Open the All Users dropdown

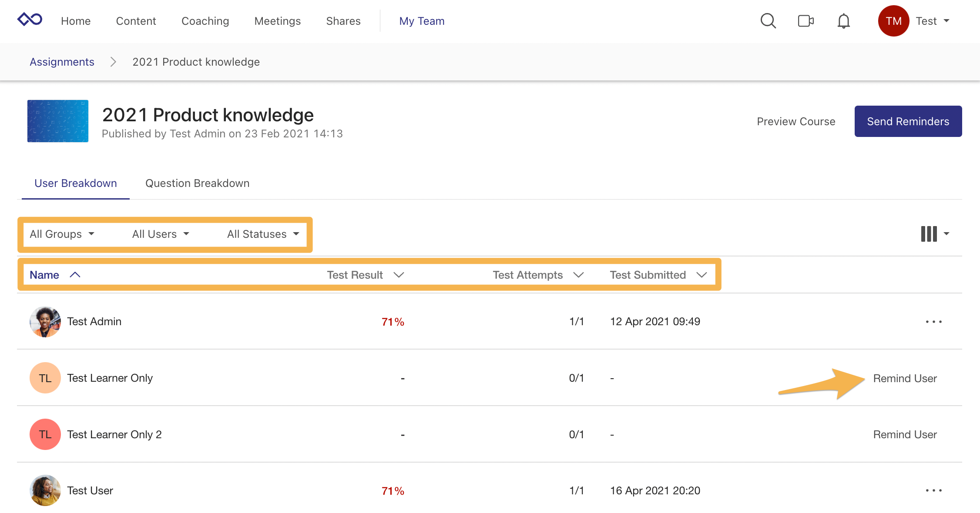160,234
